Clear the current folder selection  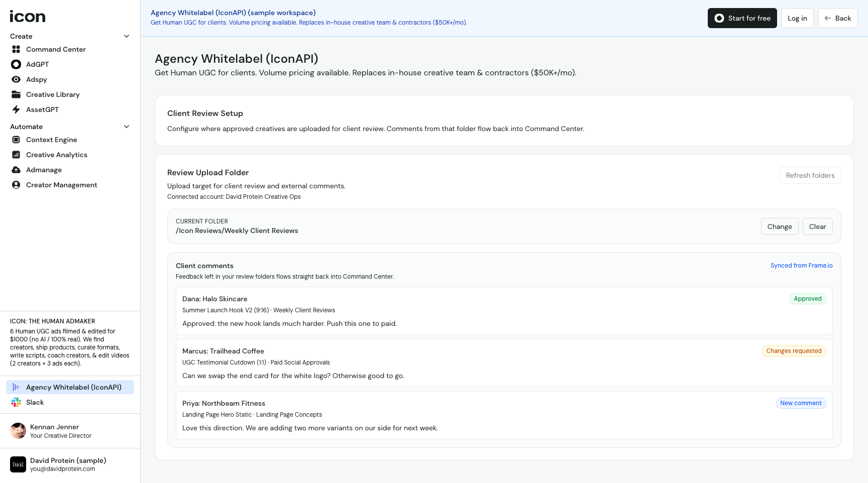point(817,226)
